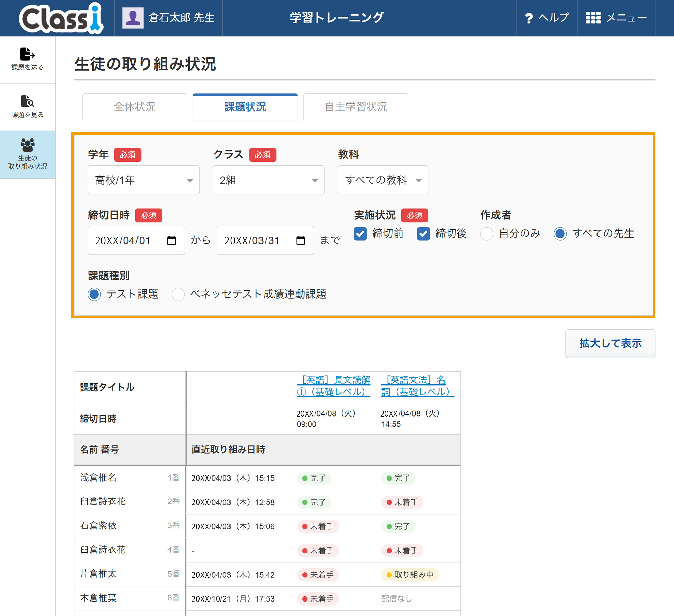Click the 拡大して表示 button
The image size is (674, 616).
(x=610, y=343)
